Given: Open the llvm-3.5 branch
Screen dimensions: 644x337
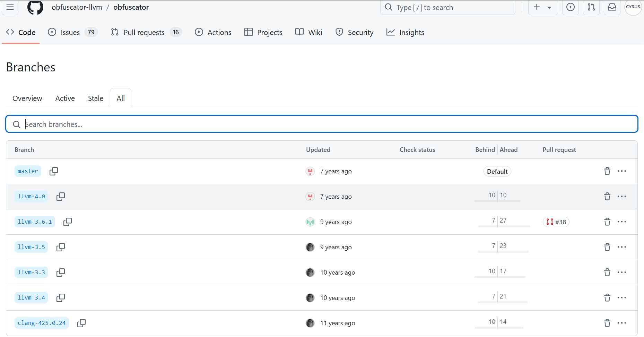Looking at the screenshot, I should tap(31, 247).
